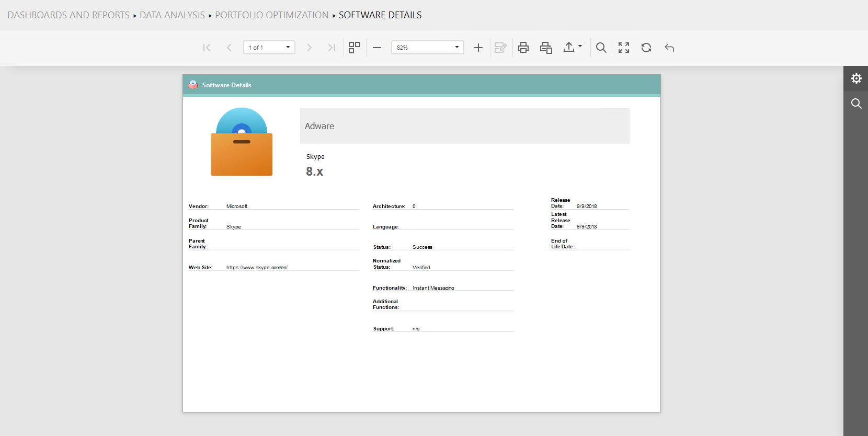The height and width of the screenshot is (436, 868).
Task: Refresh the report
Action: 646,48
